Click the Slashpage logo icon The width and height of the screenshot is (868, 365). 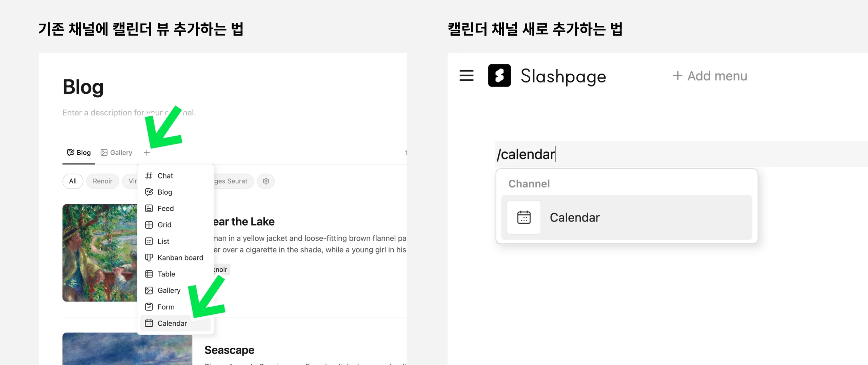click(x=499, y=75)
